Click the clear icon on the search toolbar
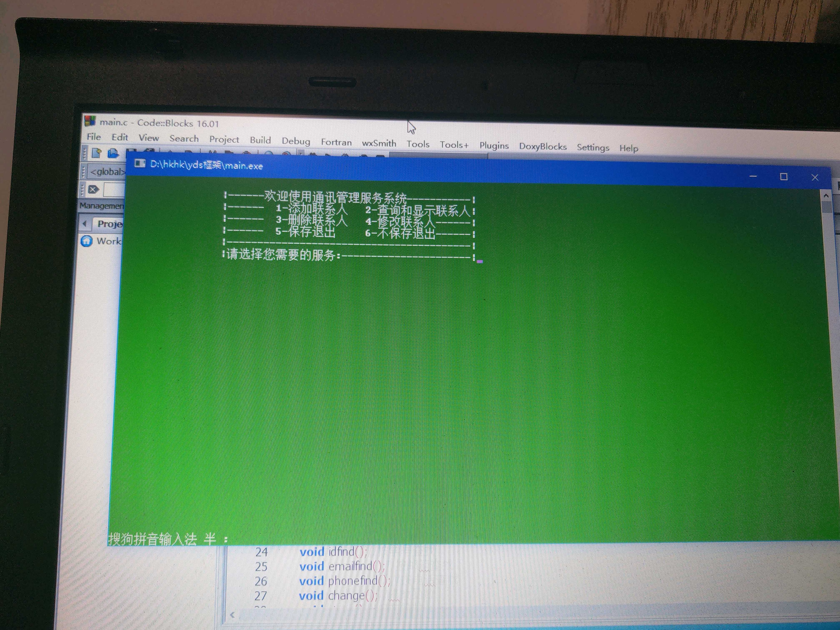This screenshot has height=630, width=840. [93, 189]
